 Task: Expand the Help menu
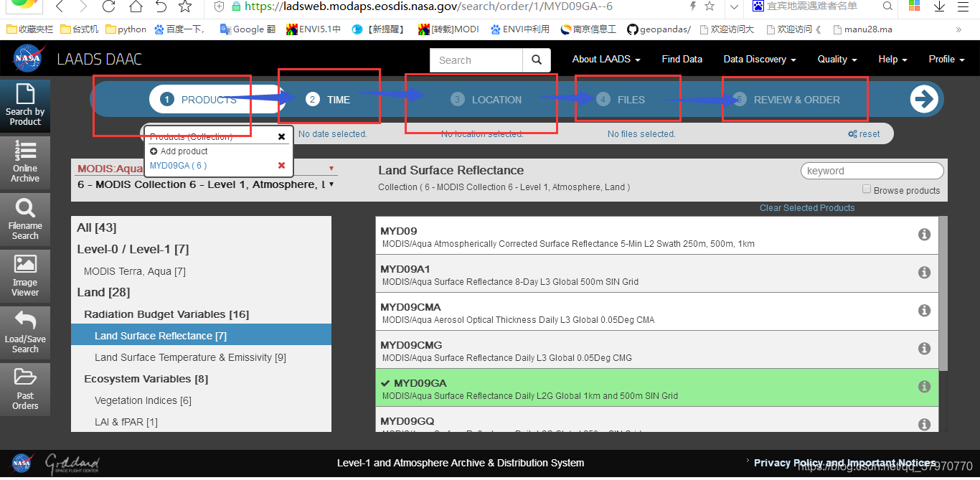(892, 60)
